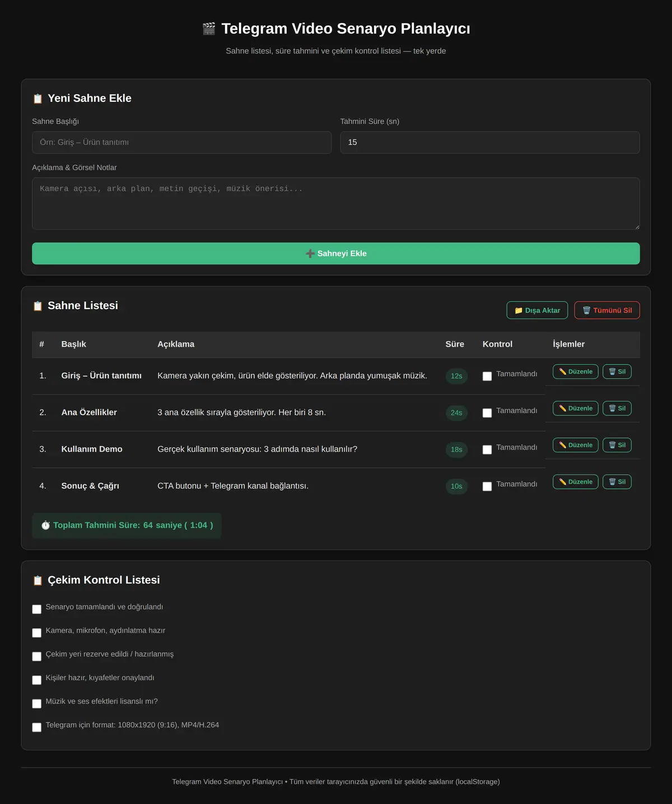Image resolution: width=672 pixels, height=804 pixels.
Task: Click the stopwatch icon in the total duration badge
Action: [x=46, y=525]
